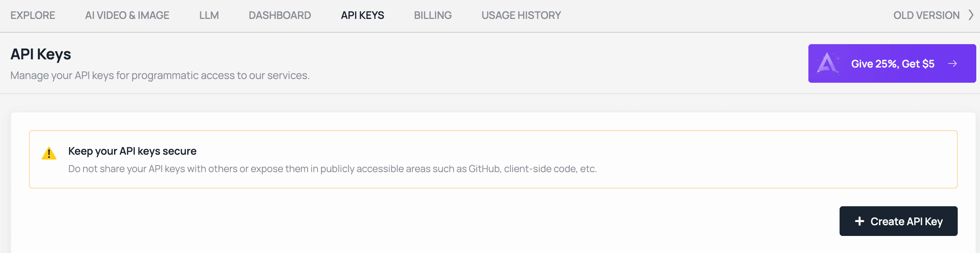The image size is (980, 253).
Task: Click the Manage your API keys description
Action: [x=160, y=76]
